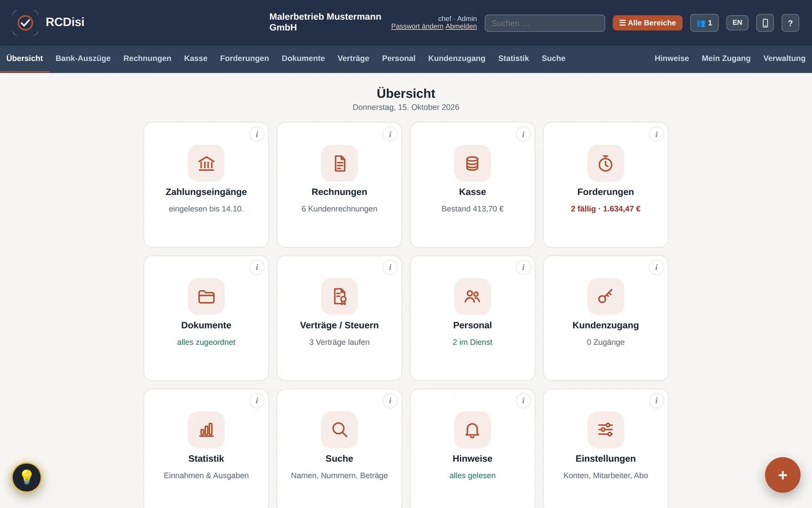Open the Forderungen stopwatch icon
This screenshot has height=508, width=812.
(605, 163)
